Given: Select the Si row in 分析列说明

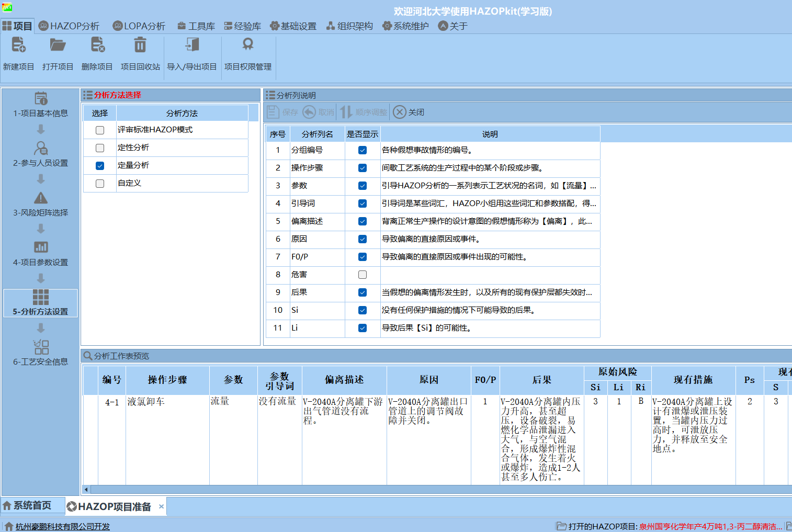Looking at the screenshot, I should coord(433,310).
